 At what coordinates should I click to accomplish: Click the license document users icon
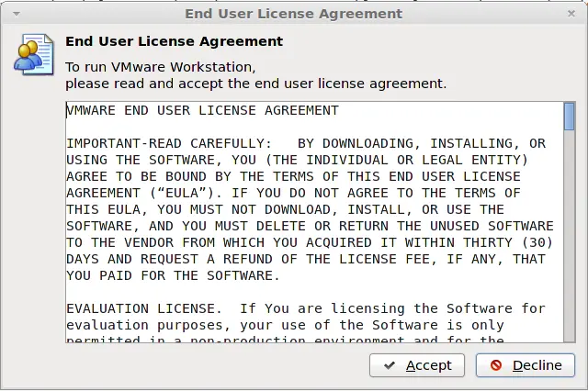pos(34,54)
